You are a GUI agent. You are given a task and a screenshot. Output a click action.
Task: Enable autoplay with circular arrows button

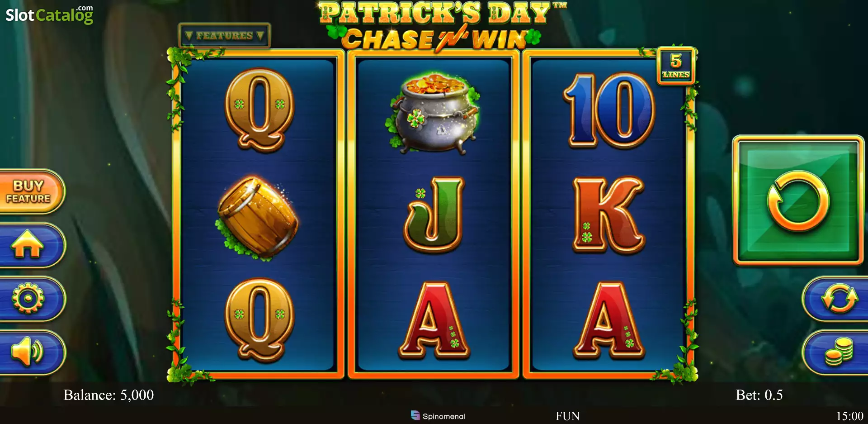click(x=836, y=299)
